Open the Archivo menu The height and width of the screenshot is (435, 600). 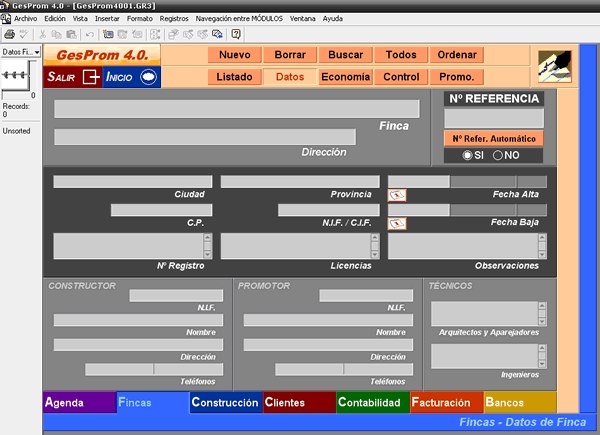(x=26, y=19)
